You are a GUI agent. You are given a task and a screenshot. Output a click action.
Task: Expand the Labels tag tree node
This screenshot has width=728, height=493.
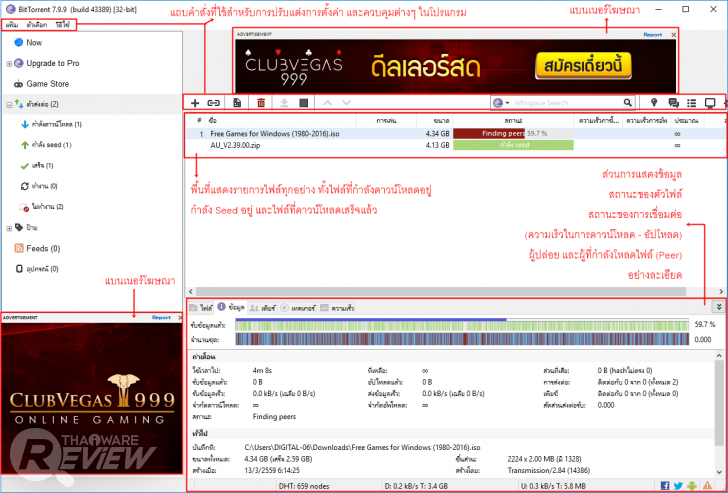[9, 228]
